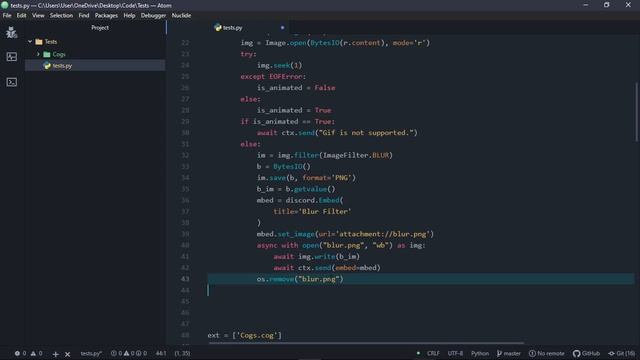
Task: Open line ending CRLF selector
Action: (433, 353)
